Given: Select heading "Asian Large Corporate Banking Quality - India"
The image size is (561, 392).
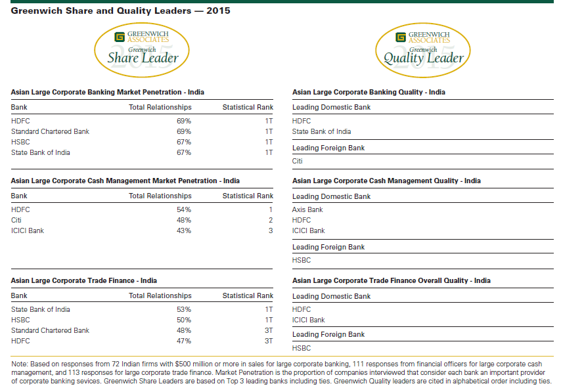Looking at the screenshot, I should tap(369, 92).
